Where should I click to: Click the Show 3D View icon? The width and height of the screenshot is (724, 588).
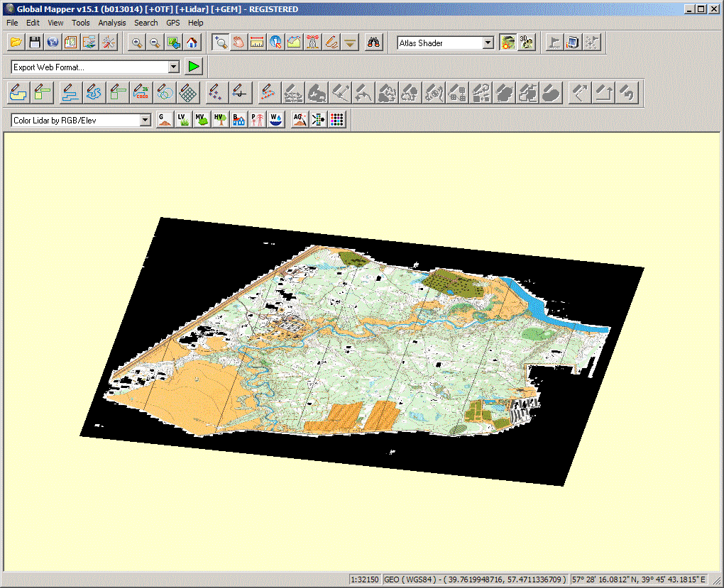click(526, 43)
